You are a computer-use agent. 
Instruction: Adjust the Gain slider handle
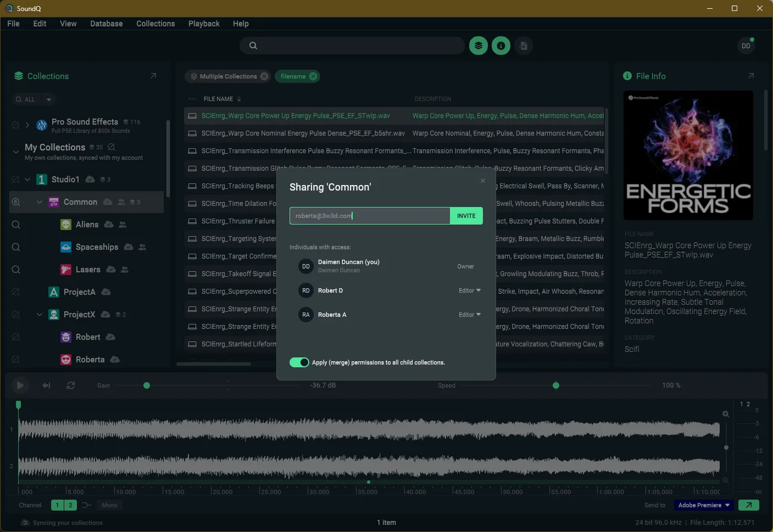coord(147,385)
